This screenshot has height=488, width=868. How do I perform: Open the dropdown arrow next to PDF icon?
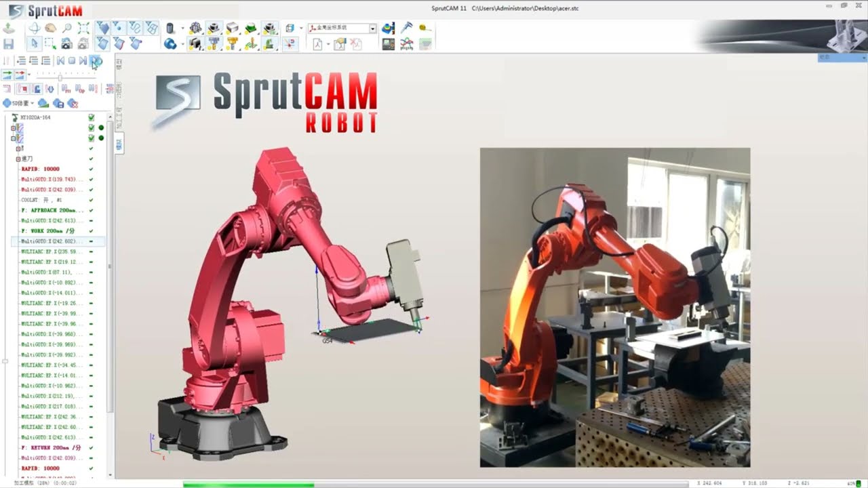(x=328, y=44)
